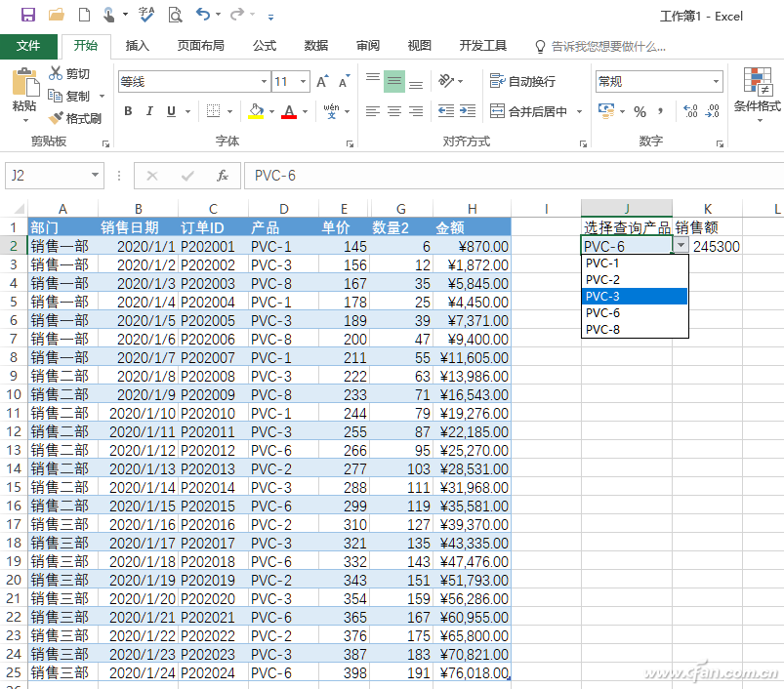Switch to the 插入 Insert tab
Image resolution: width=784 pixels, height=689 pixels.
click(138, 46)
